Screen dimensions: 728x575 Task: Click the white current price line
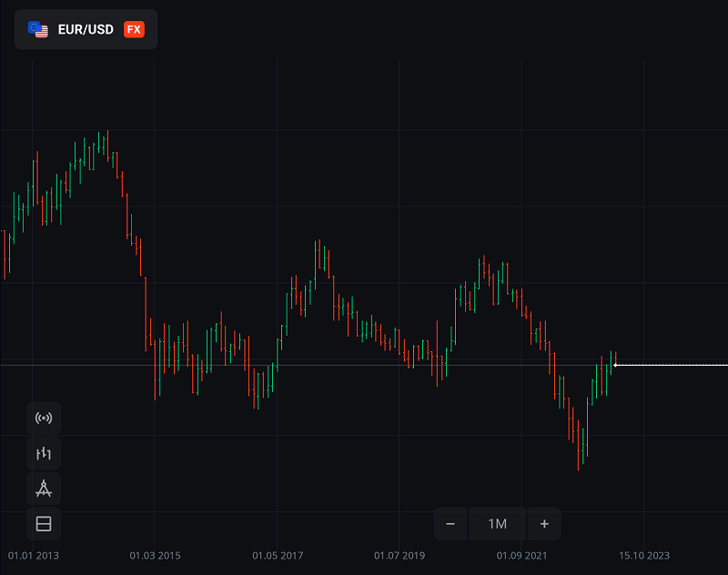[672, 365]
